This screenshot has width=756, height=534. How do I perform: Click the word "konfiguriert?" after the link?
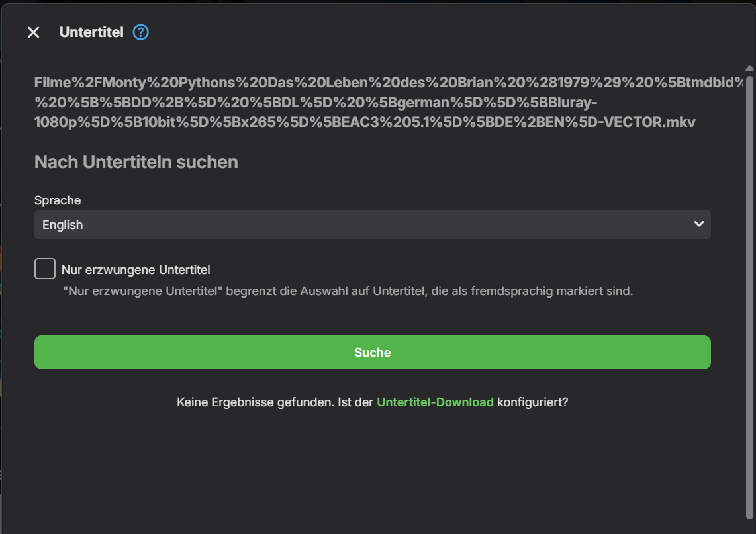click(x=532, y=402)
